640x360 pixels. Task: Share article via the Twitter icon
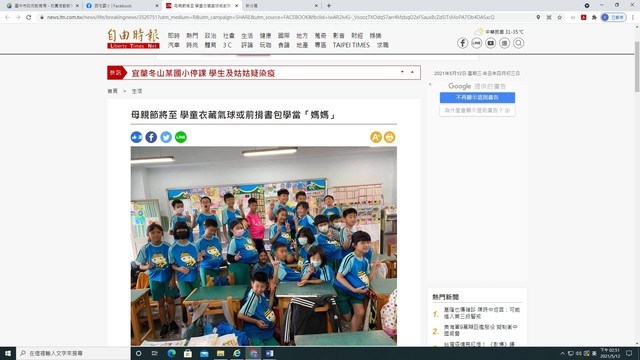click(166, 137)
